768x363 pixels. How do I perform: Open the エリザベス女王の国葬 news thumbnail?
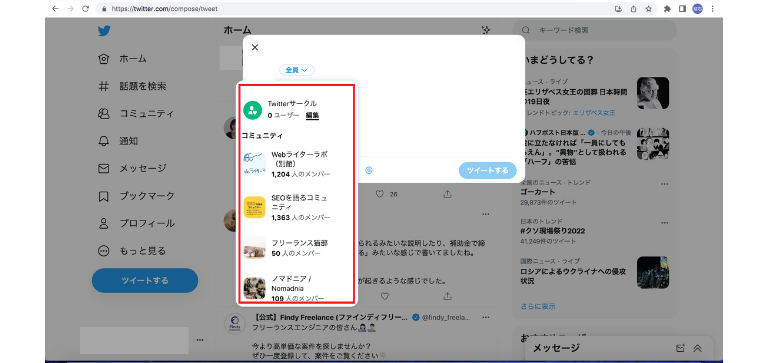pyautogui.click(x=652, y=93)
